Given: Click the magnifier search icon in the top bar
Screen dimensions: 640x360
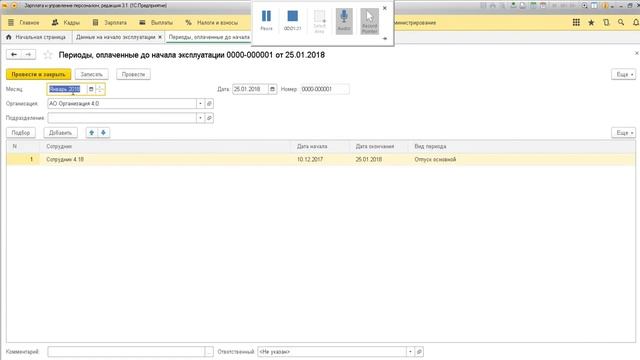Looking at the screenshot, I should 621,22.
